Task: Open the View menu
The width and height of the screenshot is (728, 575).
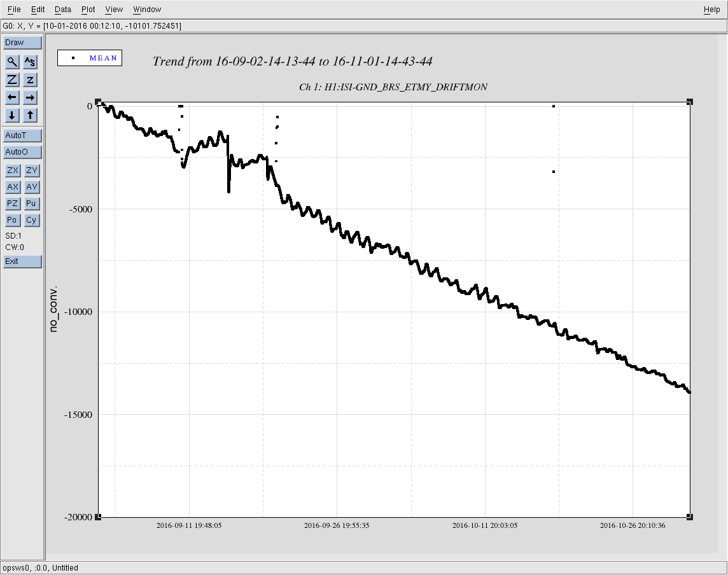Action: pyautogui.click(x=114, y=10)
